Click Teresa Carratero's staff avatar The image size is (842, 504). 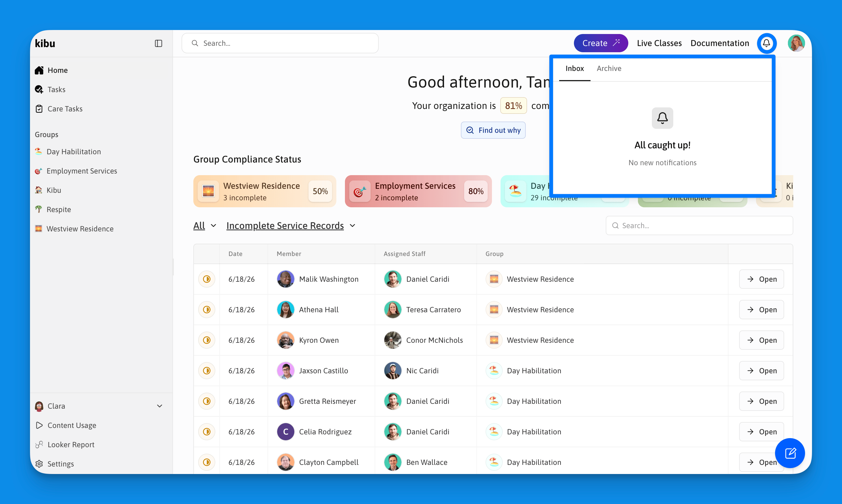click(393, 310)
